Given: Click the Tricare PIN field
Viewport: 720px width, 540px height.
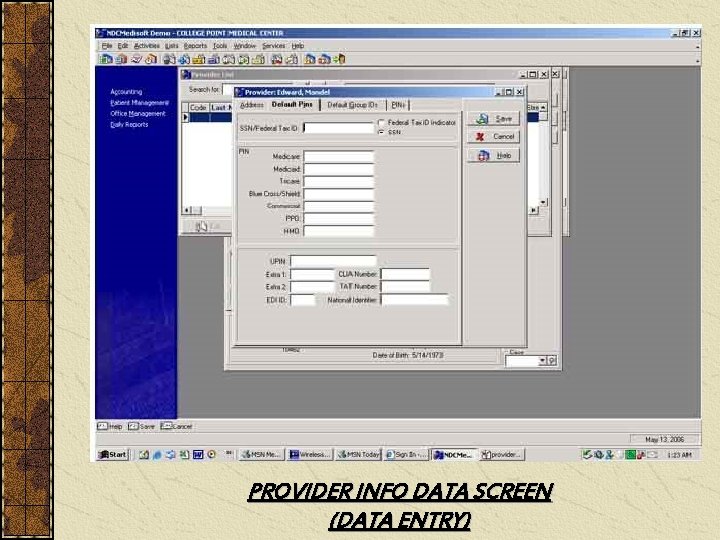Looking at the screenshot, I should point(339,182).
